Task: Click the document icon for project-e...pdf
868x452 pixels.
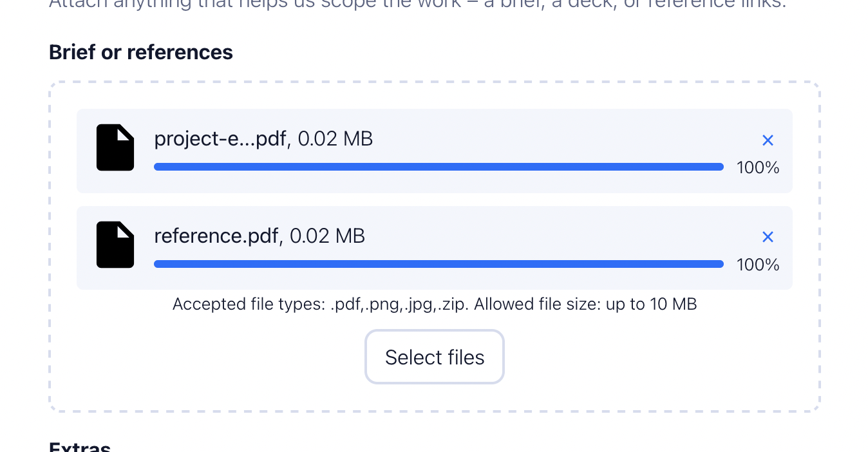Action: (115, 147)
